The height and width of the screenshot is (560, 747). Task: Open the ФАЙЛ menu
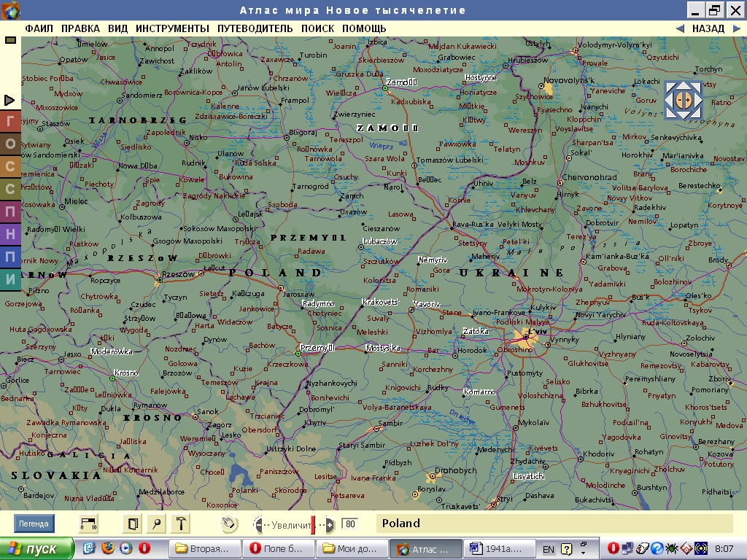point(39,28)
